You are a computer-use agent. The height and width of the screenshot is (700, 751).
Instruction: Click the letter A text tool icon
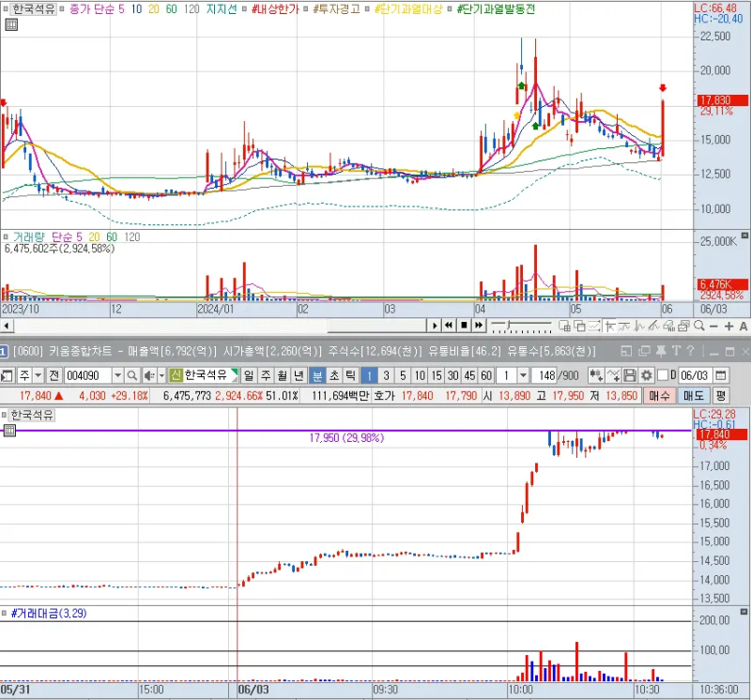point(743,327)
